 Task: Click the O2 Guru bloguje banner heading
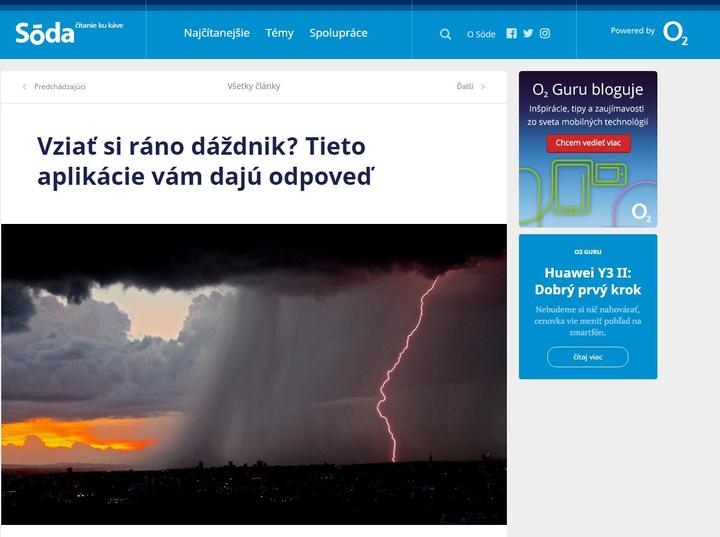[587, 90]
